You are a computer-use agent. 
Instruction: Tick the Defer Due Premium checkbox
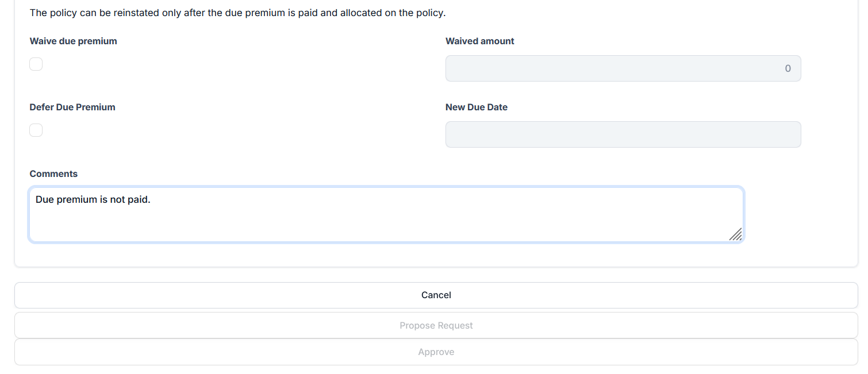coord(36,130)
